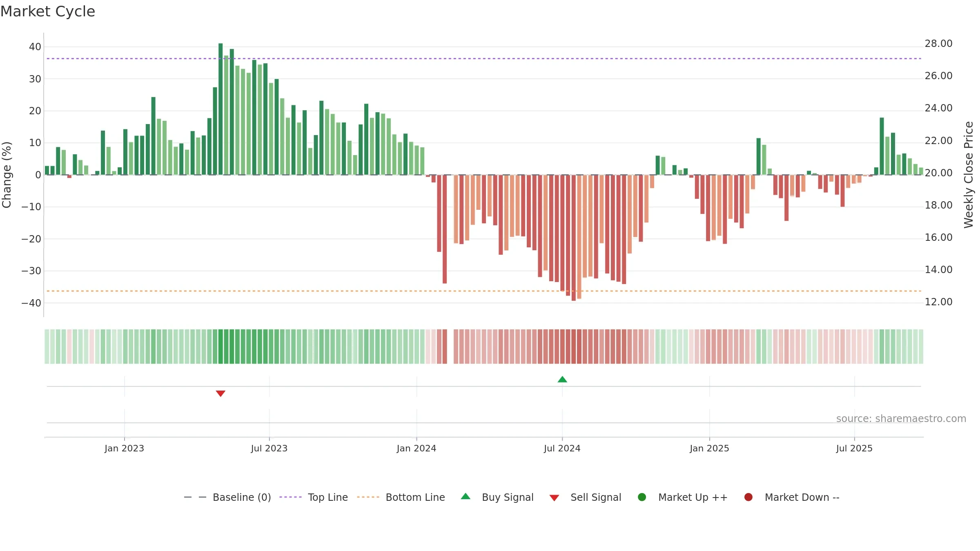Click the red sell signal triangle marker
The width and height of the screenshot is (980, 551).
tap(220, 393)
